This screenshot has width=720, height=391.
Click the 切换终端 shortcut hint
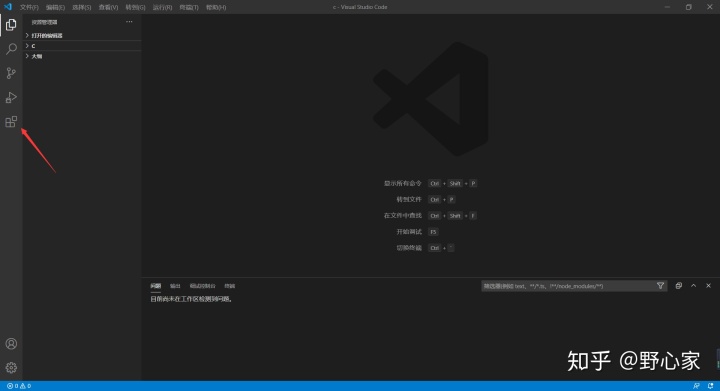(409, 248)
